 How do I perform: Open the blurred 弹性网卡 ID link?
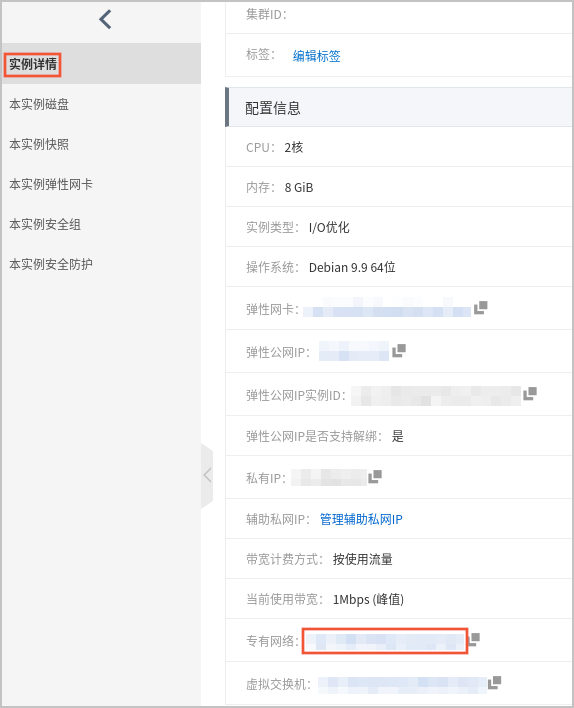click(387, 309)
